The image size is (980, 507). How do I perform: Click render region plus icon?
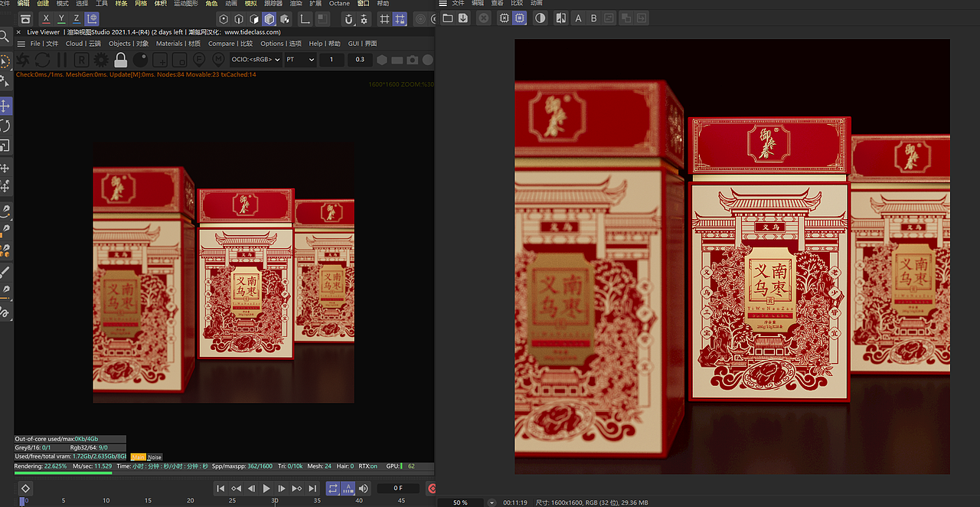pos(160,59)
